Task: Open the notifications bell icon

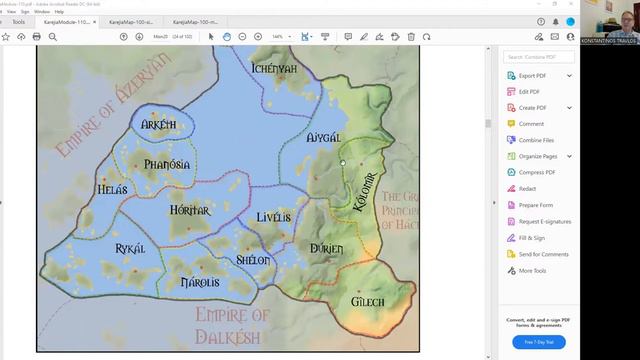Action: click(556, 22)
